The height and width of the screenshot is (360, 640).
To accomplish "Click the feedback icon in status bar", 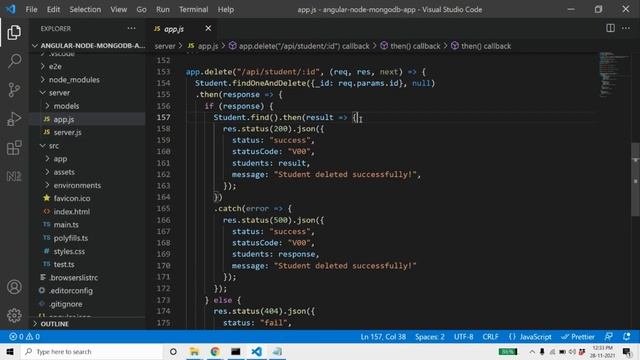I will pyautogui.click(x=609, y=337).
